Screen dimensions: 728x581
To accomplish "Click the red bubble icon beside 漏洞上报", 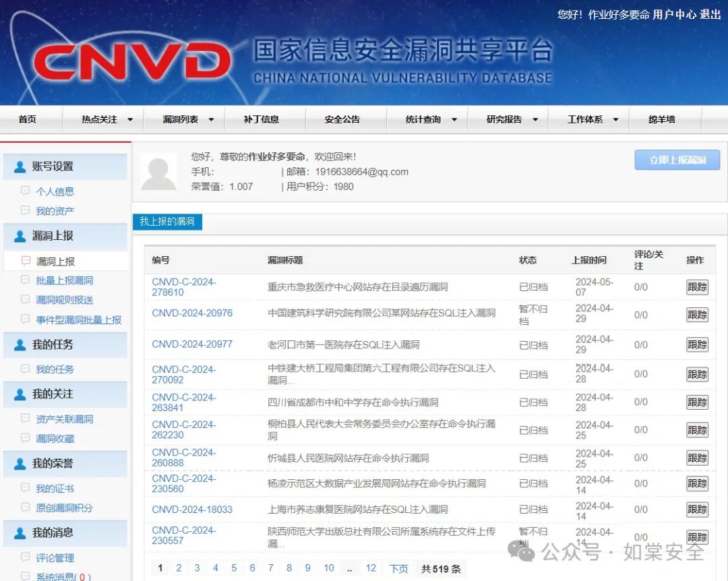I will point(26,261).
